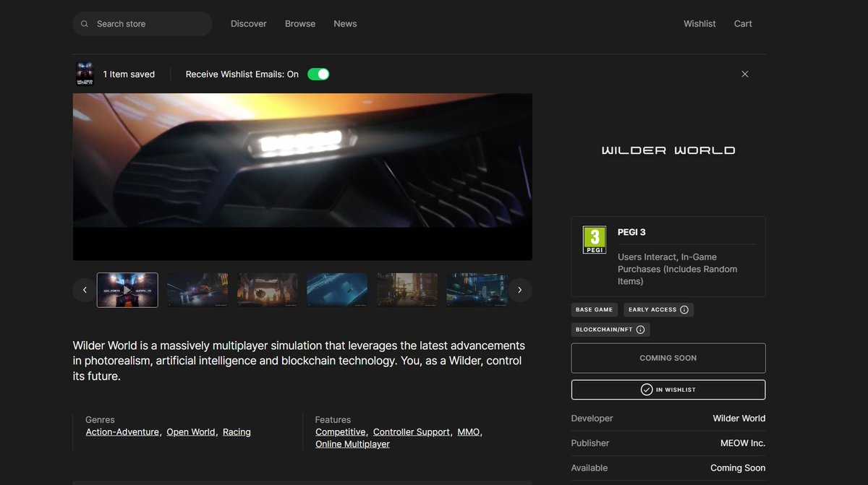Focus the Search store field
This screenshot has height=485, width=868.
(x=142, y=24)
